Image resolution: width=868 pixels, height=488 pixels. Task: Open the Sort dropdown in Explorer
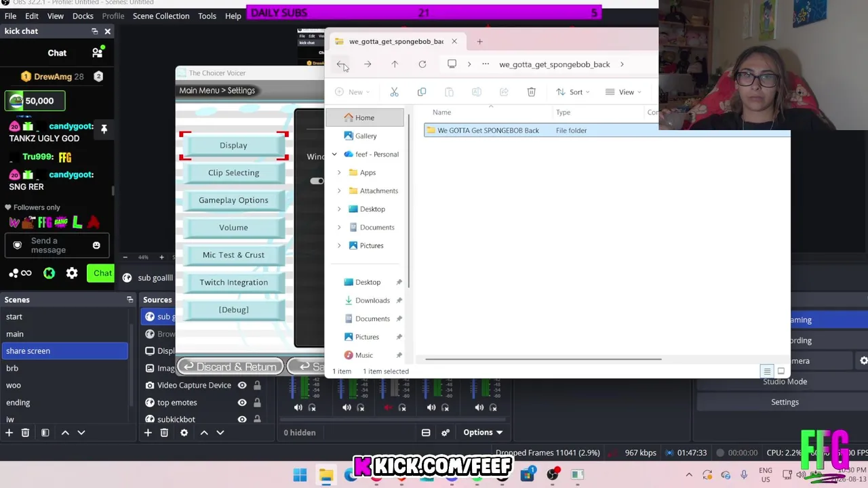[573, 92]
